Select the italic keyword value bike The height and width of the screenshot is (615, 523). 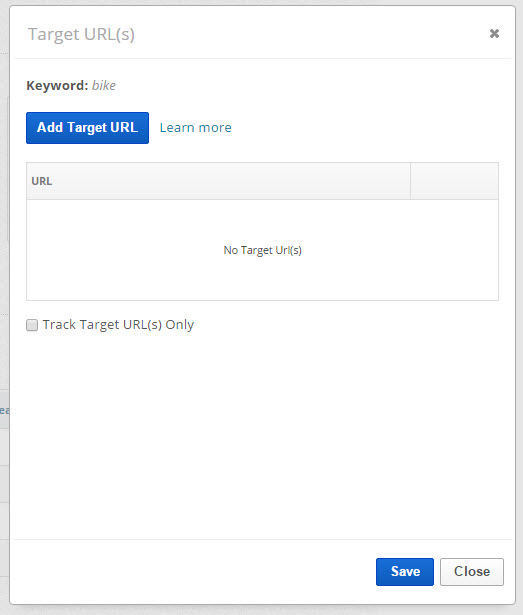pos(104,85)
